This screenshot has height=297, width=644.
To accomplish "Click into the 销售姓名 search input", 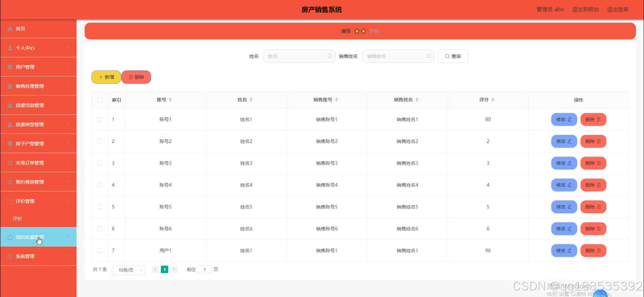I will pyautogui.click(x=398, y=56).
